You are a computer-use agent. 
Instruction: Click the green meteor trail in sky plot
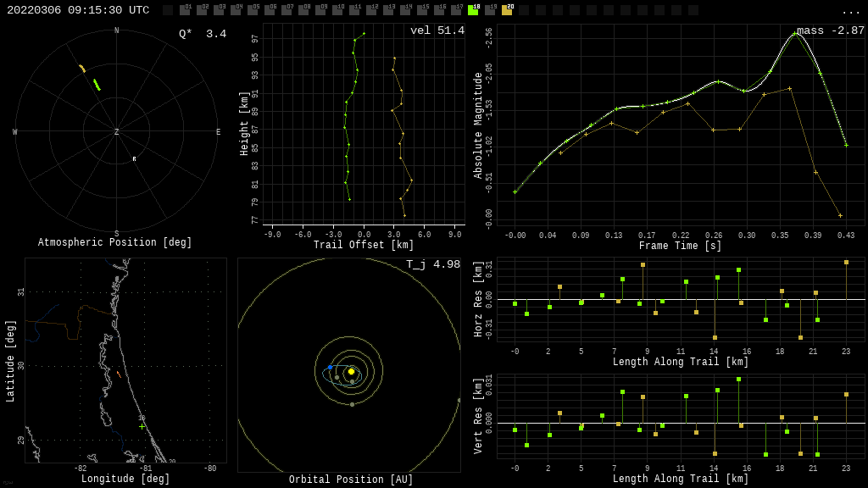point(97,85)
